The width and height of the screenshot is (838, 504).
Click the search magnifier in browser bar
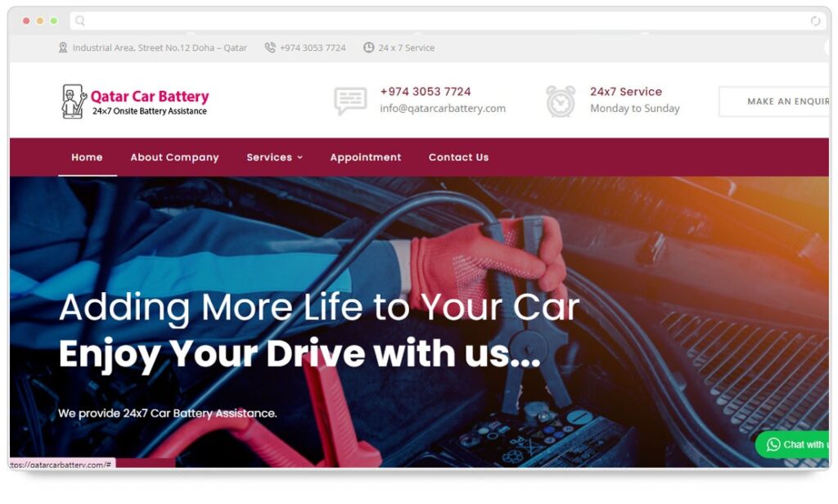click(80, 20)
